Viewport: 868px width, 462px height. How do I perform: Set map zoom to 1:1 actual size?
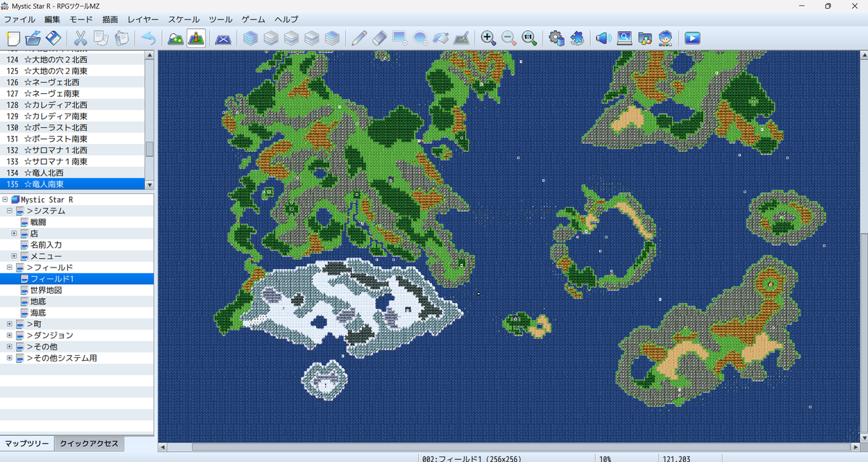coord(529,38)
